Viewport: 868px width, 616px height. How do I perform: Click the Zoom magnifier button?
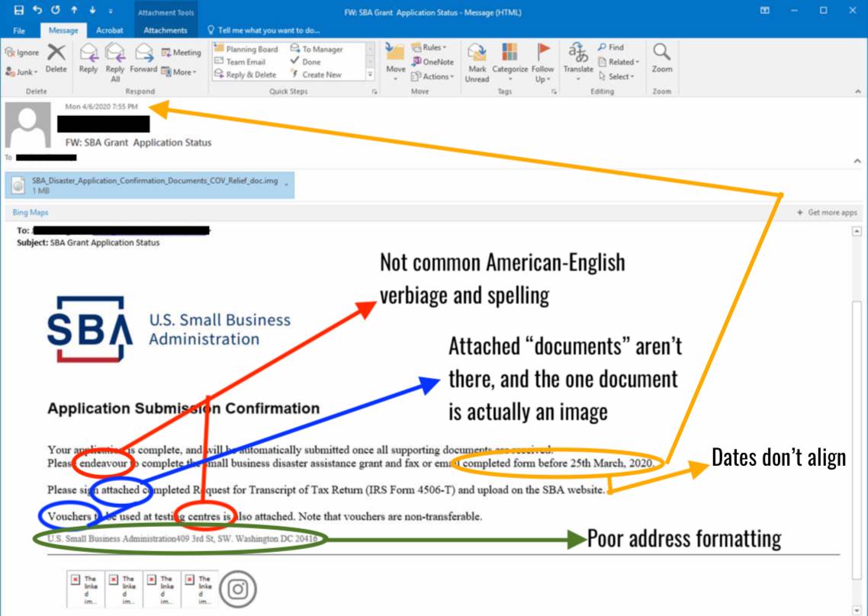click(x=662, y=58)
